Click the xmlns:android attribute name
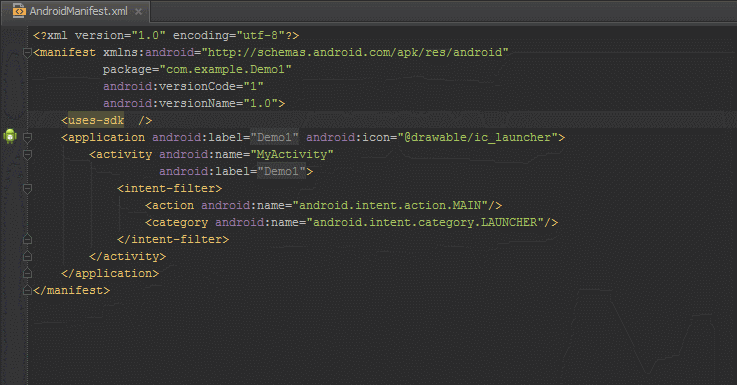The height and width of the screenshot is (385, 737). pos(149,52)
